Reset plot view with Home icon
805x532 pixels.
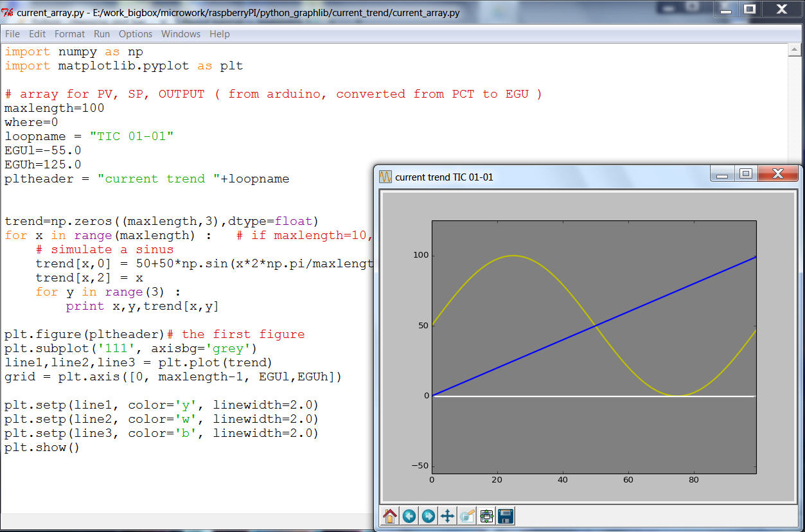tap(389, 516)
